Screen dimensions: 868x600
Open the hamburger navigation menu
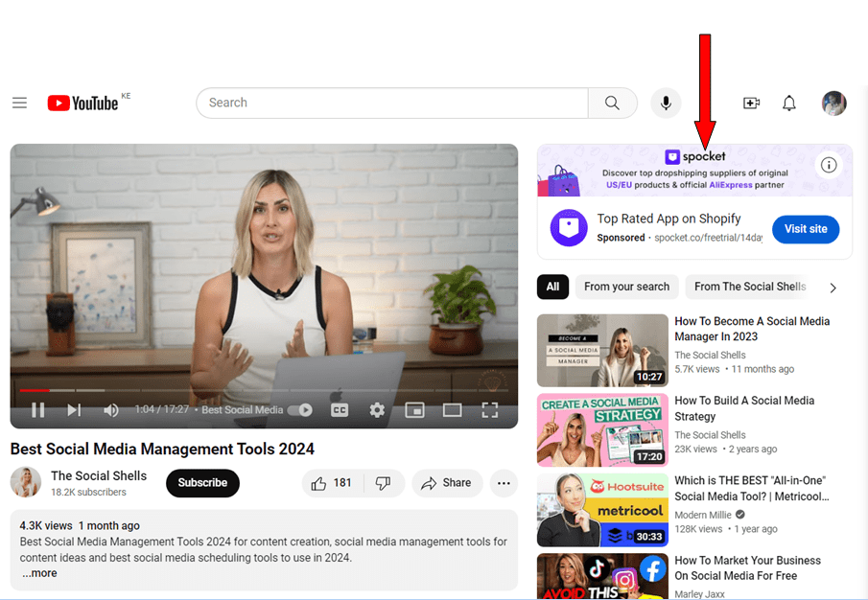coord(19,103)
